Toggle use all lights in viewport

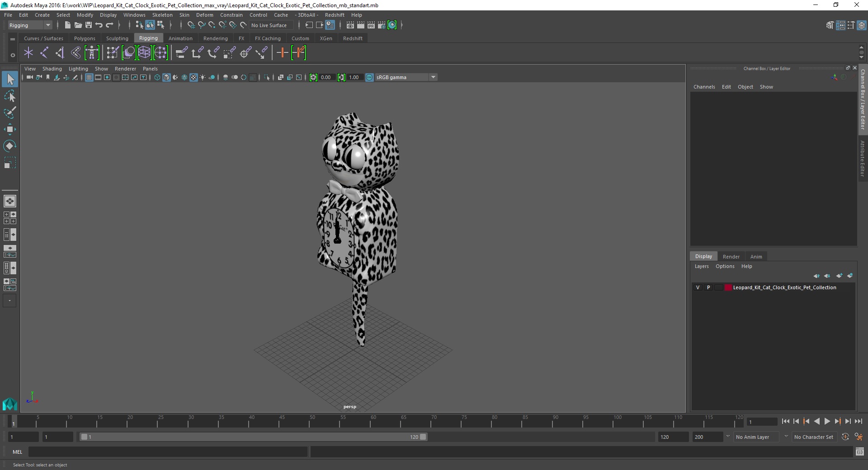point(203,77)
